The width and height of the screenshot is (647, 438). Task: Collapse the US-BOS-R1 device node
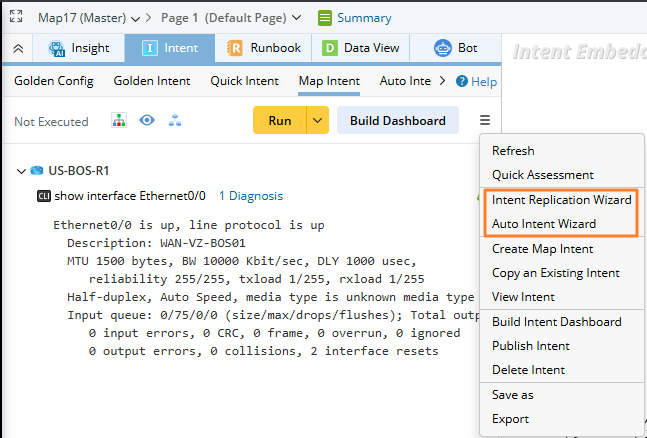pos(21,171)
